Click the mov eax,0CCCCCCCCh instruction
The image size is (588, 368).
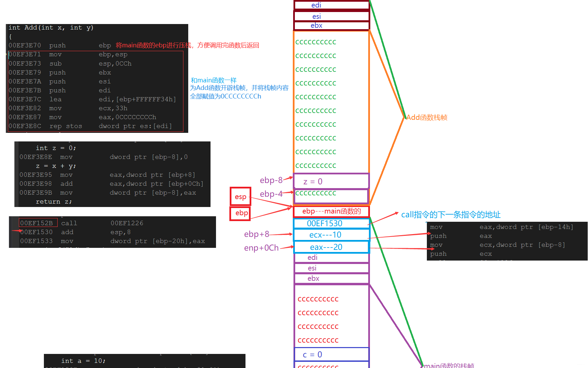[x=82, y=117]
